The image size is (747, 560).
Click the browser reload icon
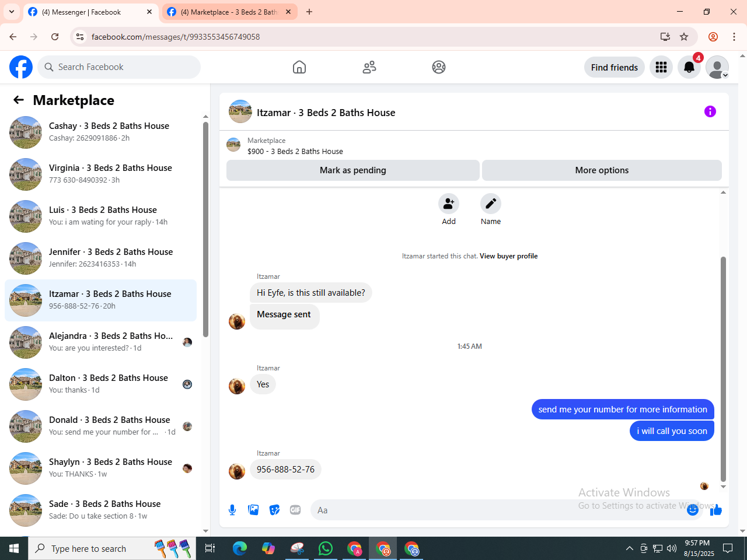click(55, 37)
